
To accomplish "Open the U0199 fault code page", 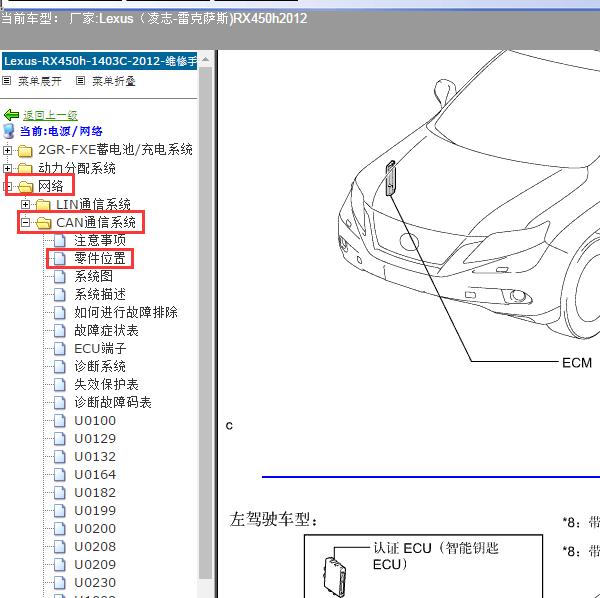I will coord(95,510).
